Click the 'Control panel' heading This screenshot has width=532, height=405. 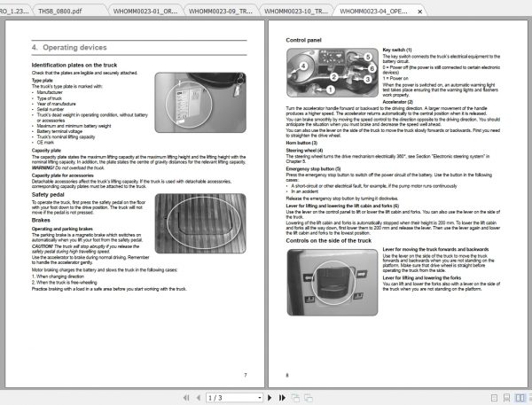tap(303, 40)
